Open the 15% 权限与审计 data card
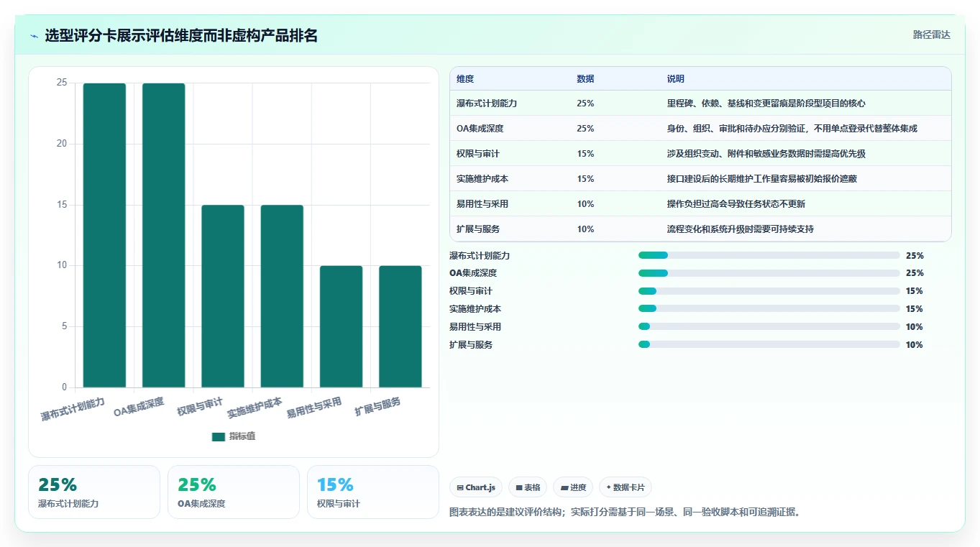The height and width of the screenshot is (547, 980). tap(373, 492)
